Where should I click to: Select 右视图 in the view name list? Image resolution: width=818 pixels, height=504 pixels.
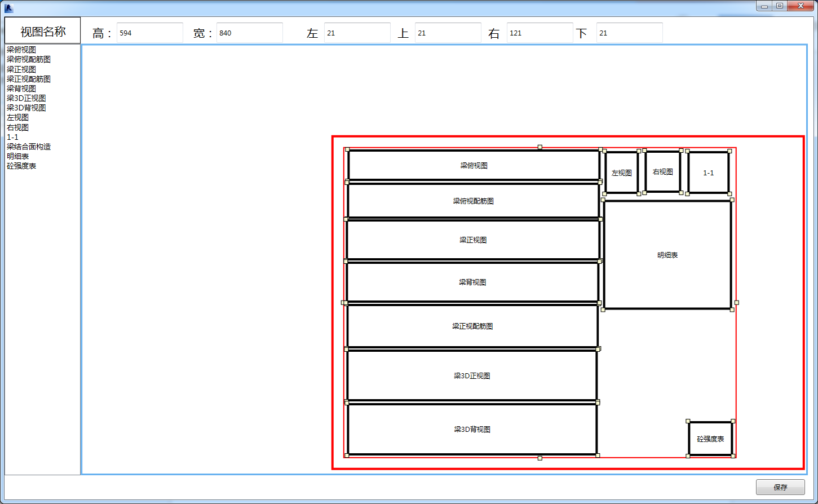(x=18, y=127)
